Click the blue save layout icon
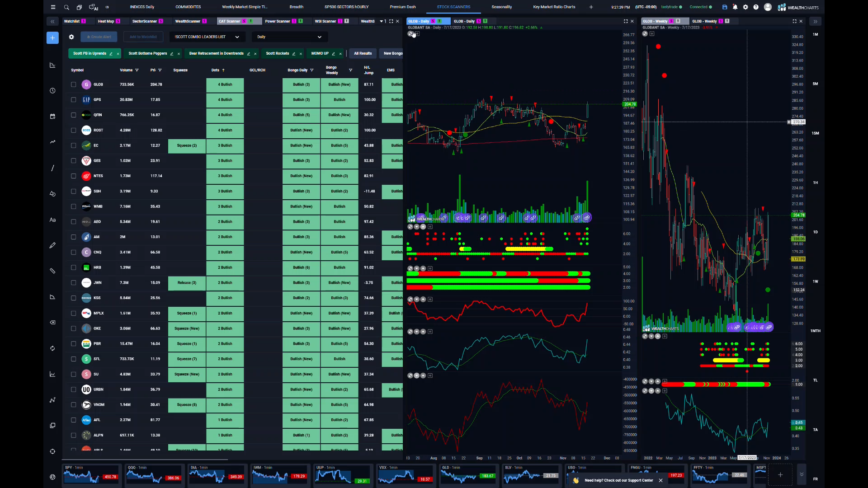 tap(725, 7)
